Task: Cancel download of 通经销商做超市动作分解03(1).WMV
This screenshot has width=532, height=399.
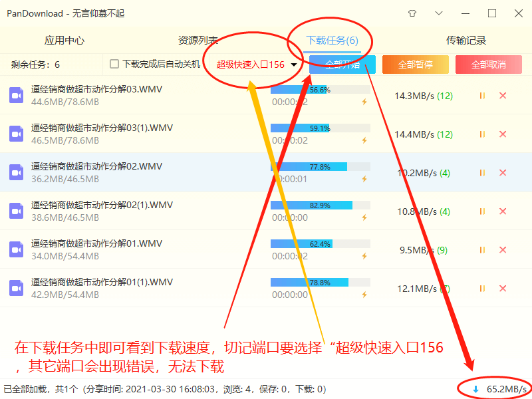Action: tap(503, 134)
